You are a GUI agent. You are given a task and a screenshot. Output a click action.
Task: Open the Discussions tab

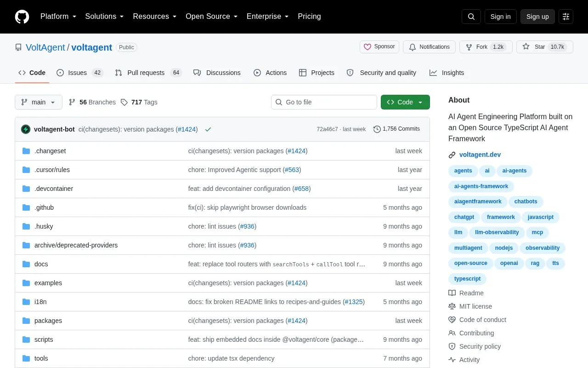pos(217,73)
